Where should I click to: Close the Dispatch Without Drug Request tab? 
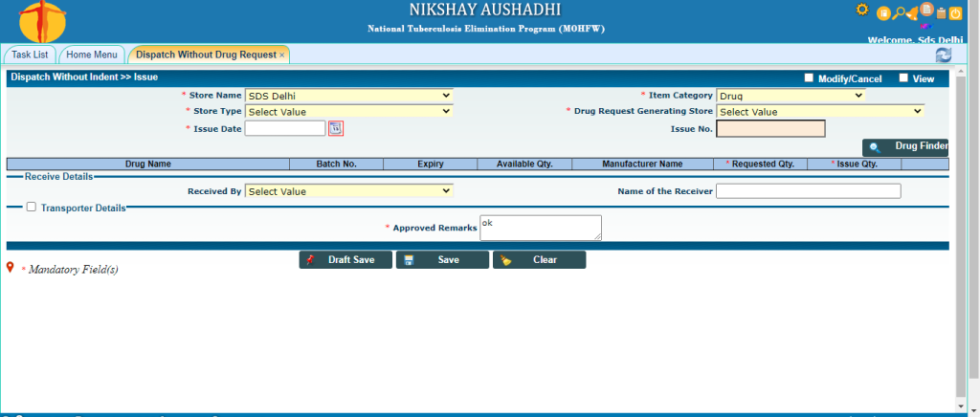coord(282,55)
